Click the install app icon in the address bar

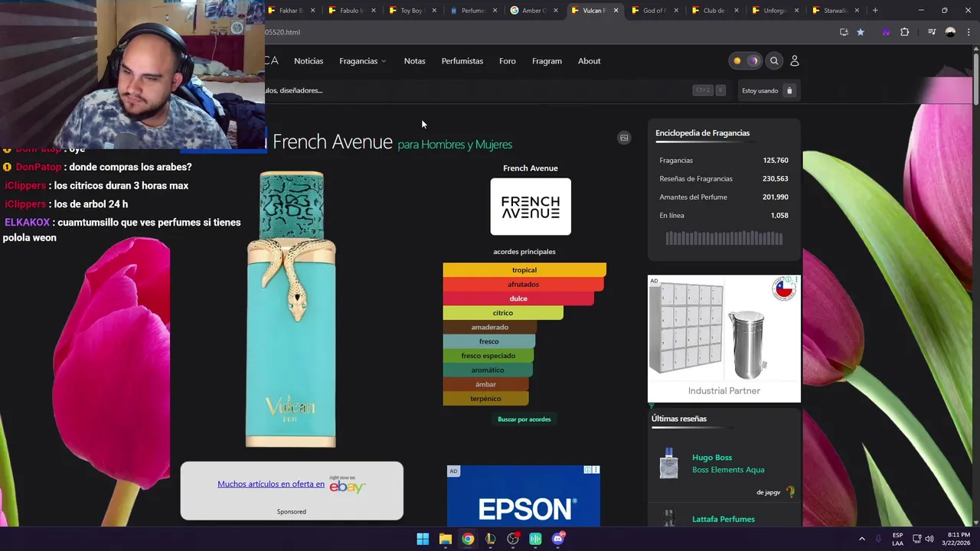point(844,32)
